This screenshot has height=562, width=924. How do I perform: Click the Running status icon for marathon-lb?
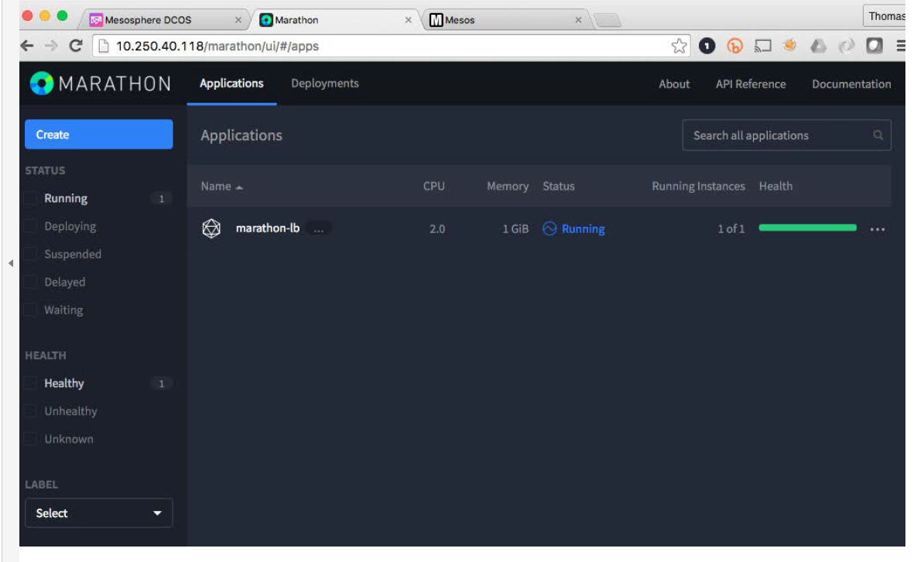(x=549, y=228)
